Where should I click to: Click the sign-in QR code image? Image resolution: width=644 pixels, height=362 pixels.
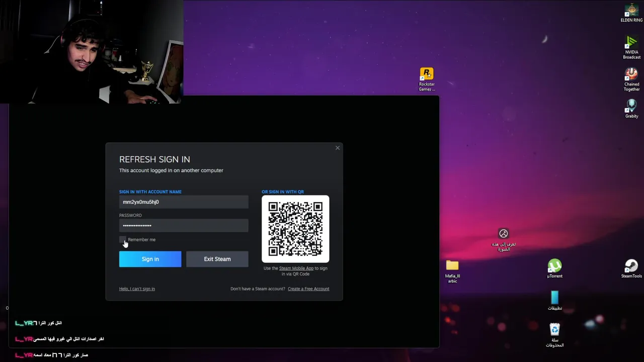tap(295, 229)
